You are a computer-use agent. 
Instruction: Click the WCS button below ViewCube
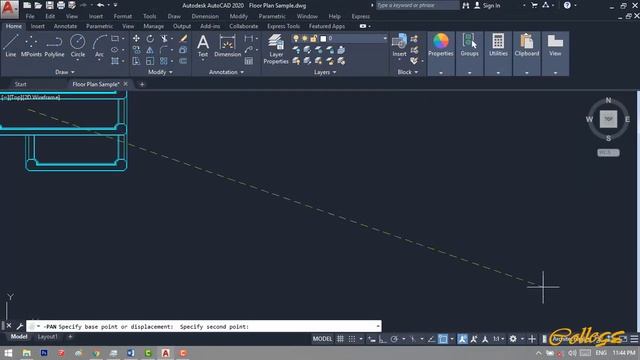[608, 153]
